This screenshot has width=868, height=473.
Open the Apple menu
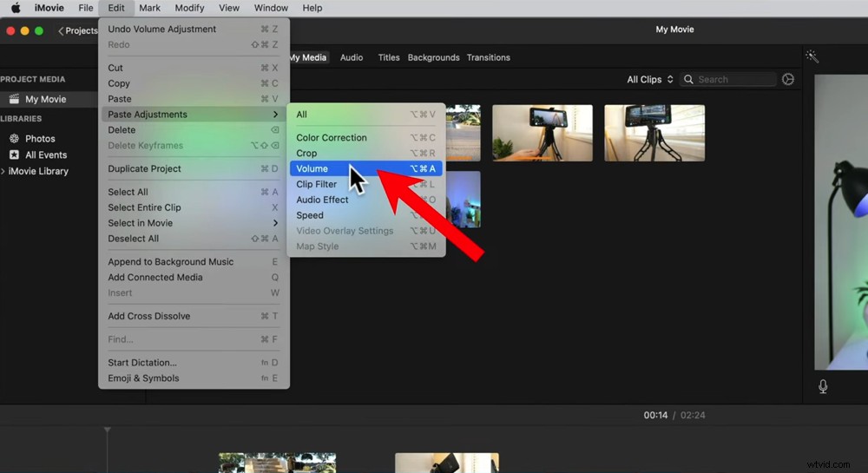click(x=16, y=8)
